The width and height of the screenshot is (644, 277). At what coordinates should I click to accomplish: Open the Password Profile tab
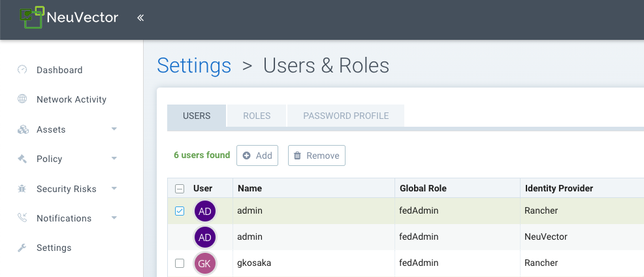coord(346,116)
